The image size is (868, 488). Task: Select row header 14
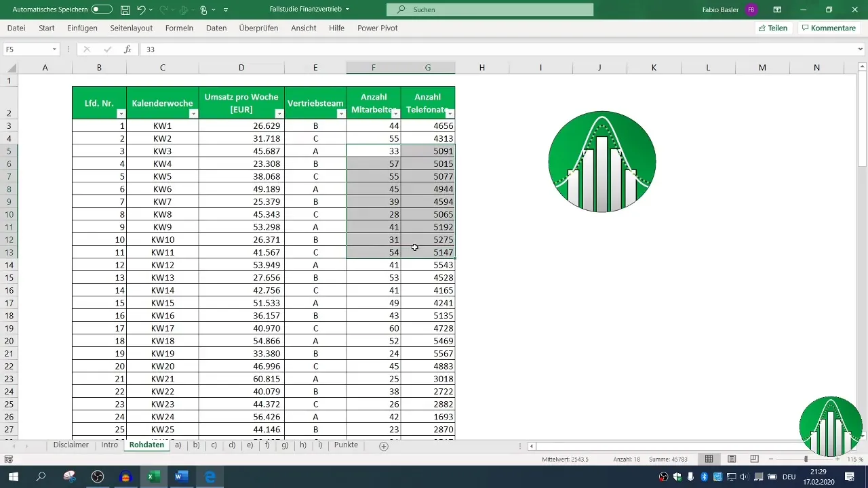pos(9,265)
